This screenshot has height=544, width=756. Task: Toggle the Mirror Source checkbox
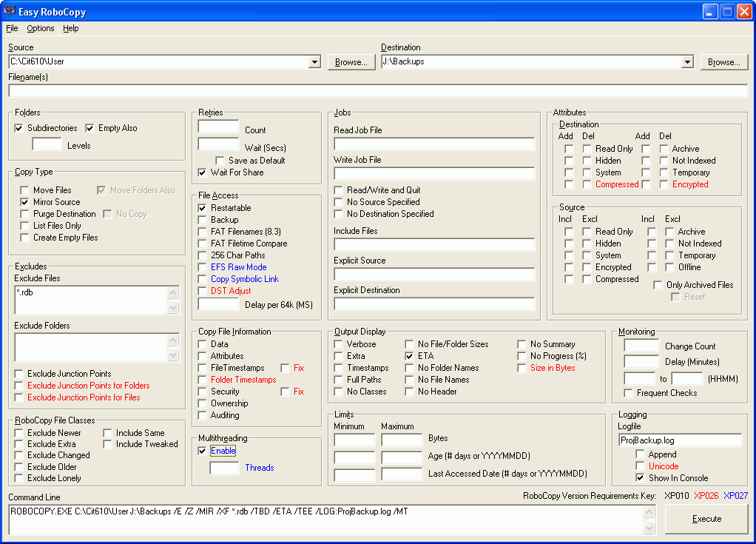(24, 203)
